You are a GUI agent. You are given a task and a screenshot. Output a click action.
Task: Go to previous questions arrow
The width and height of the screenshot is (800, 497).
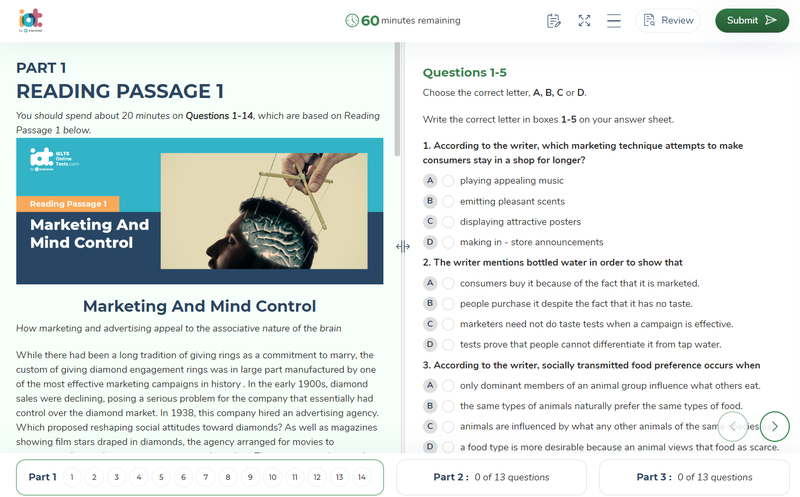click(x=733, y=427)
